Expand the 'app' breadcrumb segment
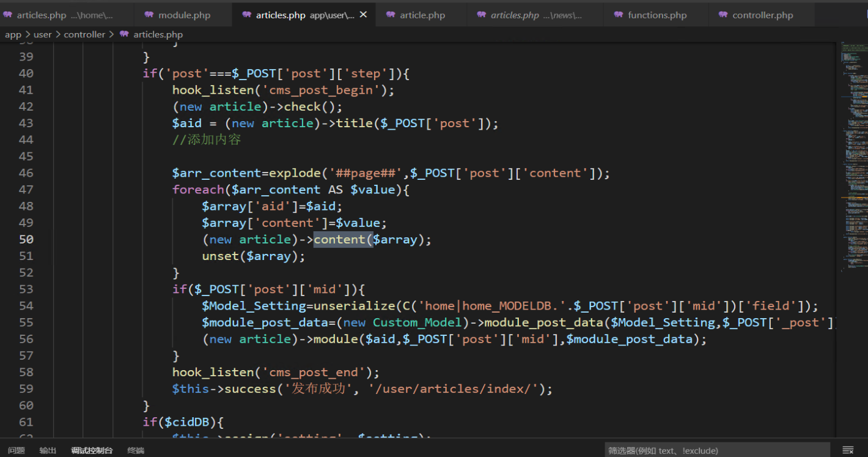This screenshot has width=868, height=457. [13, 34]
